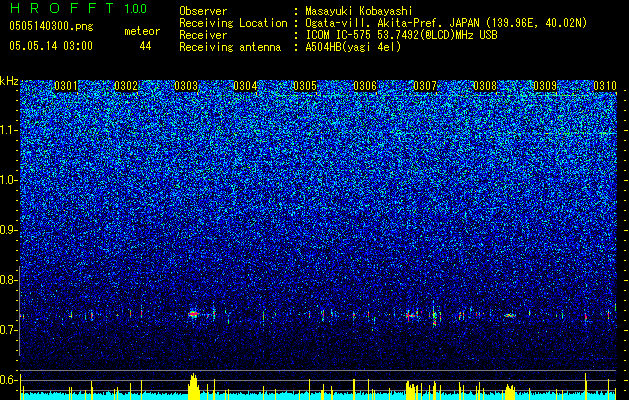Click the 0308 time marker
Viewport: 629px width, 400px height.
[x=485, y=86]
